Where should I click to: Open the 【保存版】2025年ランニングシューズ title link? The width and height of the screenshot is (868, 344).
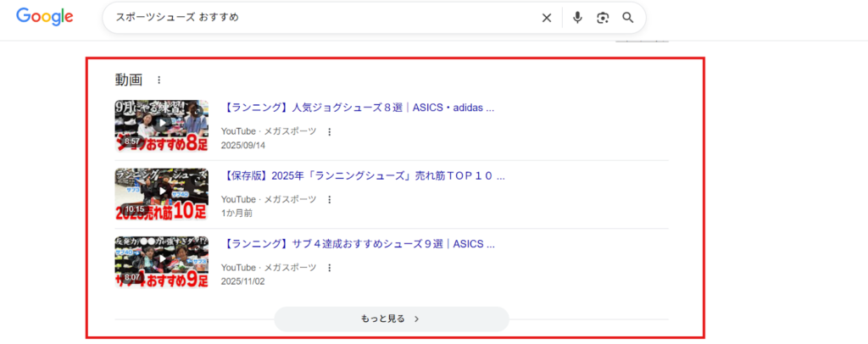[364, 176]
